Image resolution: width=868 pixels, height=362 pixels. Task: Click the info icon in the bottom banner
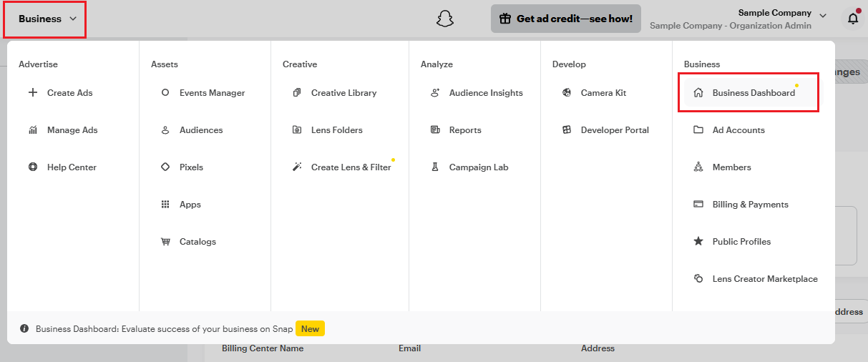click(x=24, y=329)
